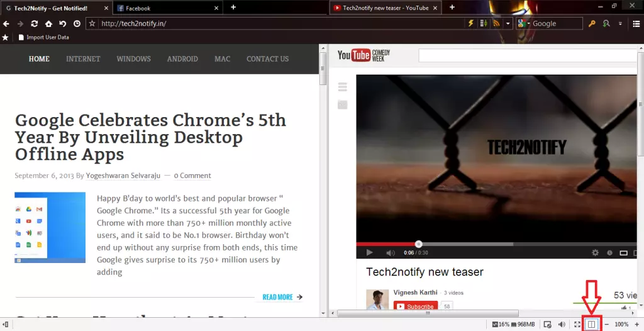The height and width of the screenshot is (331, 644).
Task: Open the Google search engine dropdown
Action: [524, 23]
